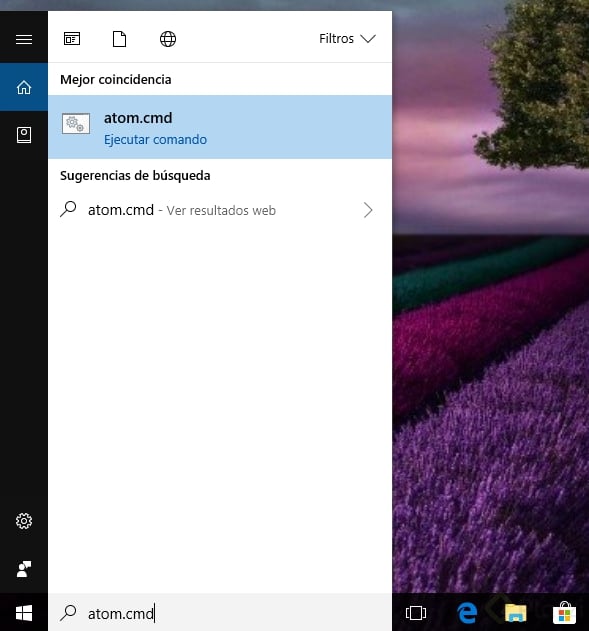Click the Sugerencias de búsqueda heading

[135, 175]
